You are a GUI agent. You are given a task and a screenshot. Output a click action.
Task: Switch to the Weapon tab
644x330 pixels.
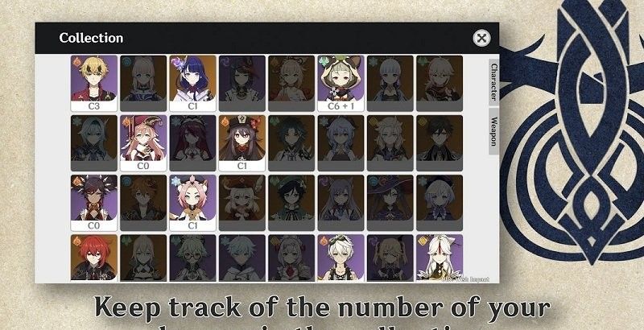[493, 131]
